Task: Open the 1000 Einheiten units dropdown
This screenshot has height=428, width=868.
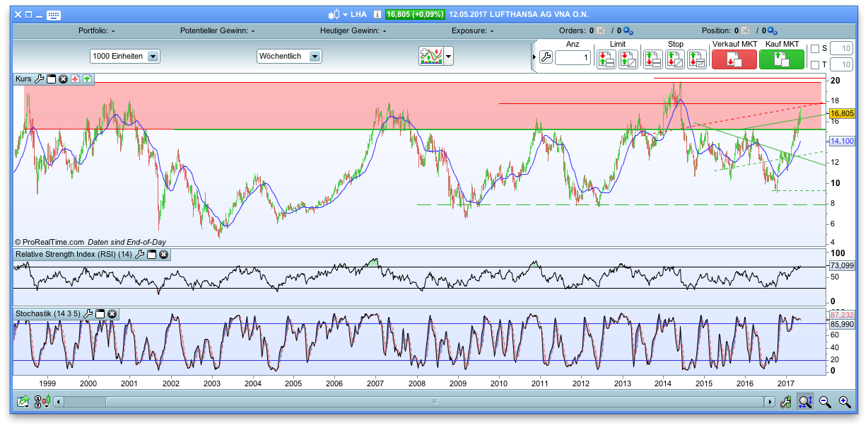Action: [124, 57]
